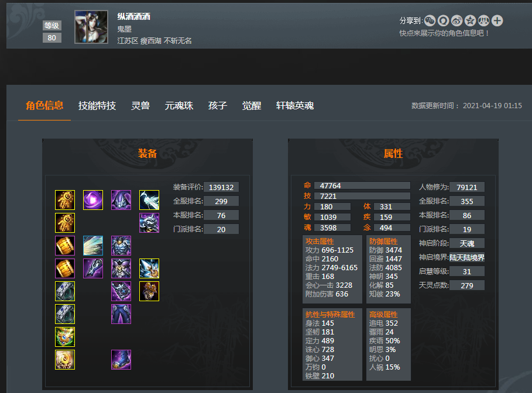Open the 技能特技 tab
The width and height of the screenshot is (532, 393).
tap(97, 106)
